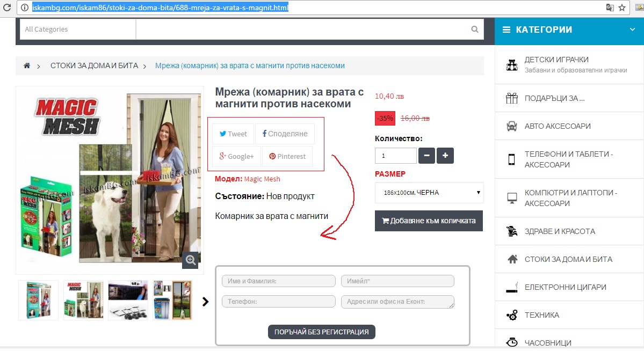This screenshot has height=351, width=644.
Task: Click the toy icon beside ДЕТСКИ ИГРАЧКИ
Action: click(x=512, y=65)
